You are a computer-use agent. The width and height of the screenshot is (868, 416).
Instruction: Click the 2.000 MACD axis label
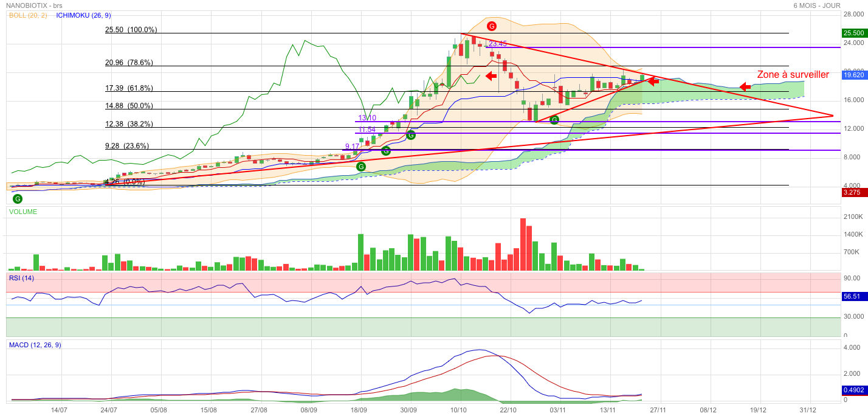coord(852,374)
